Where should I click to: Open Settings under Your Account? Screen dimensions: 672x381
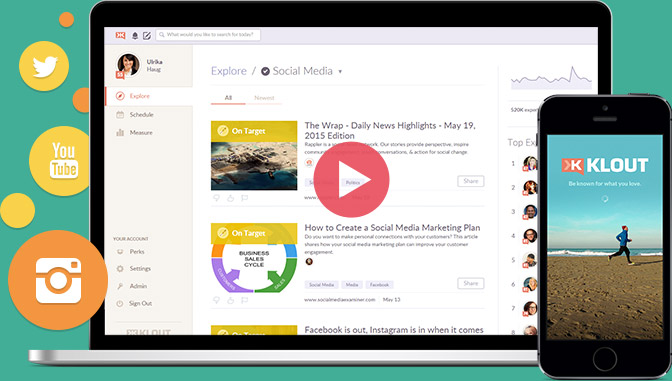[x=140, y=269]
